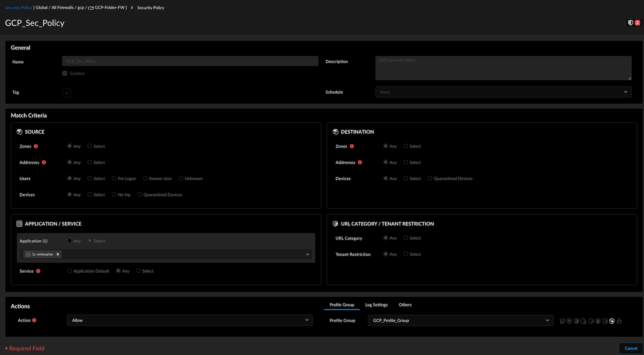Remove the 1c-enterprise application chip
This screenshot has height=355, width=644.
[x=58, y=254]
